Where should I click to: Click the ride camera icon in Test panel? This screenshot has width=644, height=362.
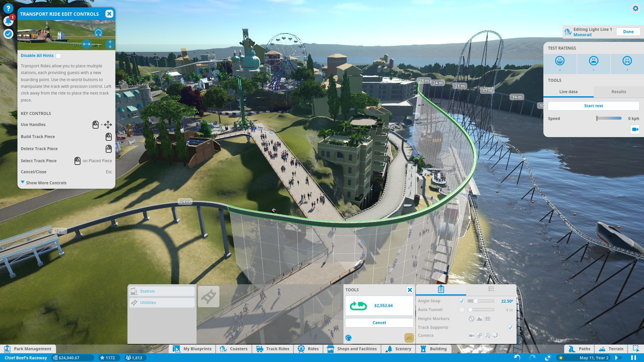(635, 129)
